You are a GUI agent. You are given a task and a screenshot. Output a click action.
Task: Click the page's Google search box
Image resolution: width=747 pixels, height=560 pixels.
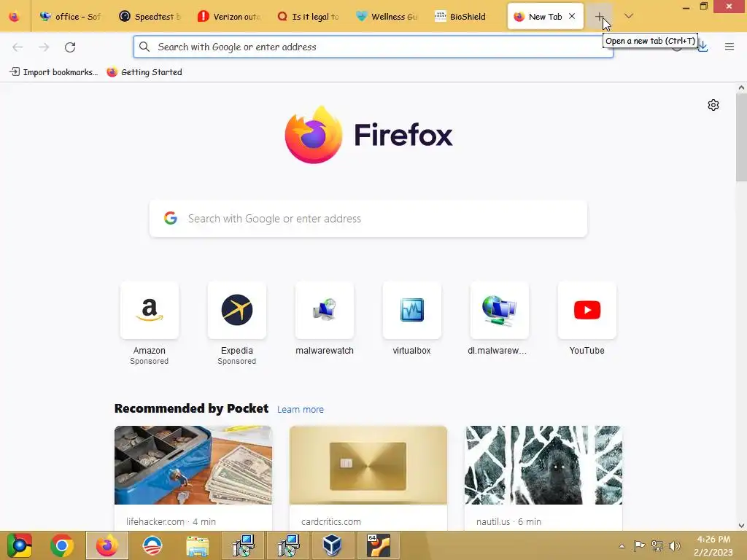click(368, 219)
